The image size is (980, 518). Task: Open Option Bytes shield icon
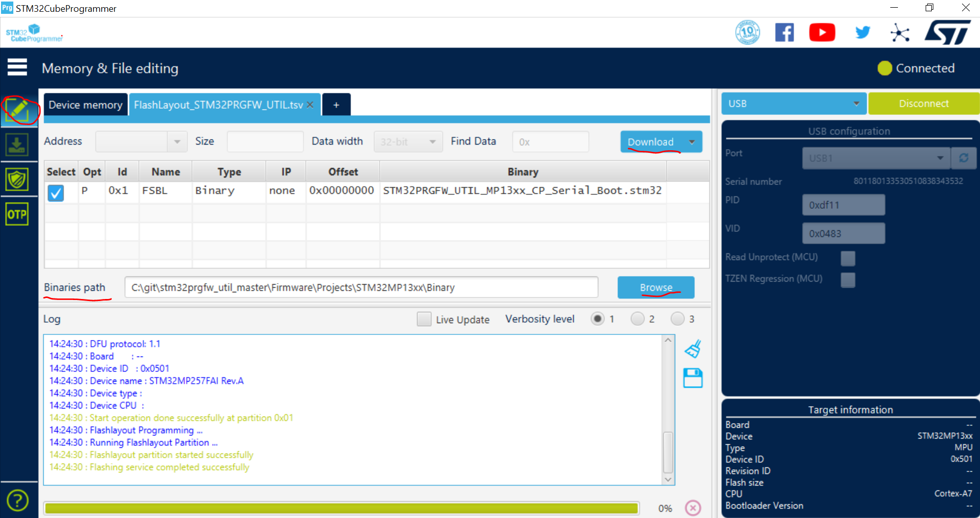click(x=17, y=180)
